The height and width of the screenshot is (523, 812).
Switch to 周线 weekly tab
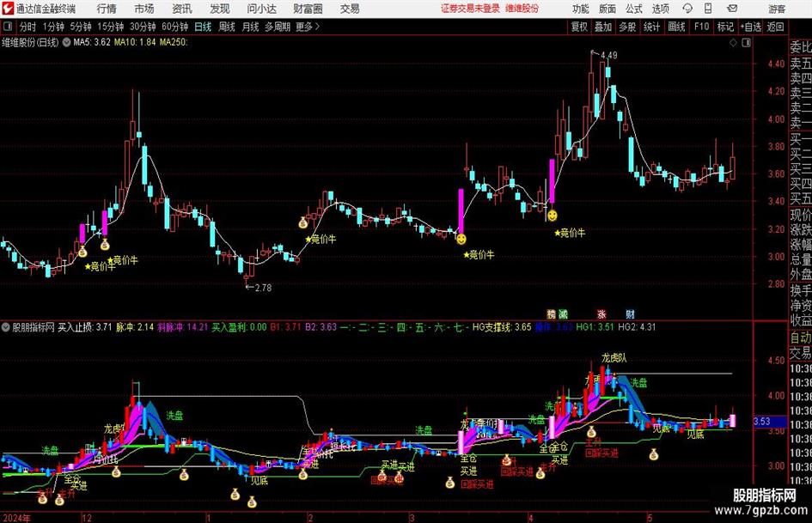(x=226, y=27)
